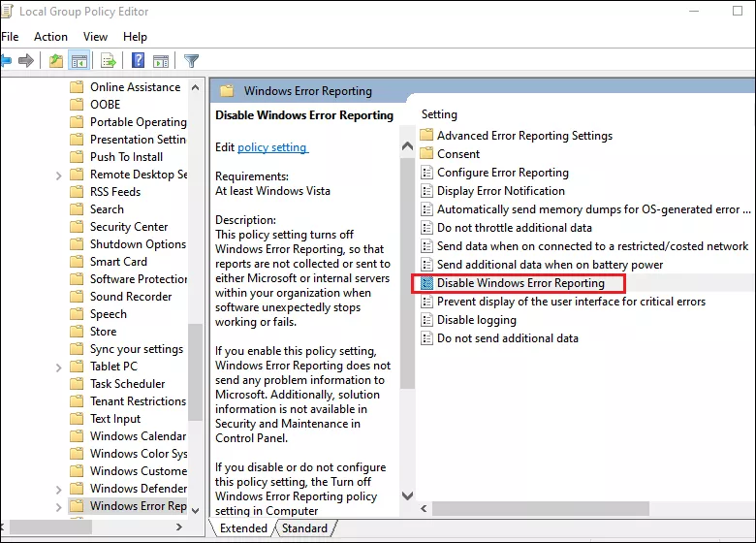
Task: Click the tree pane scroll up arrow
Action: tap(195, 88)
